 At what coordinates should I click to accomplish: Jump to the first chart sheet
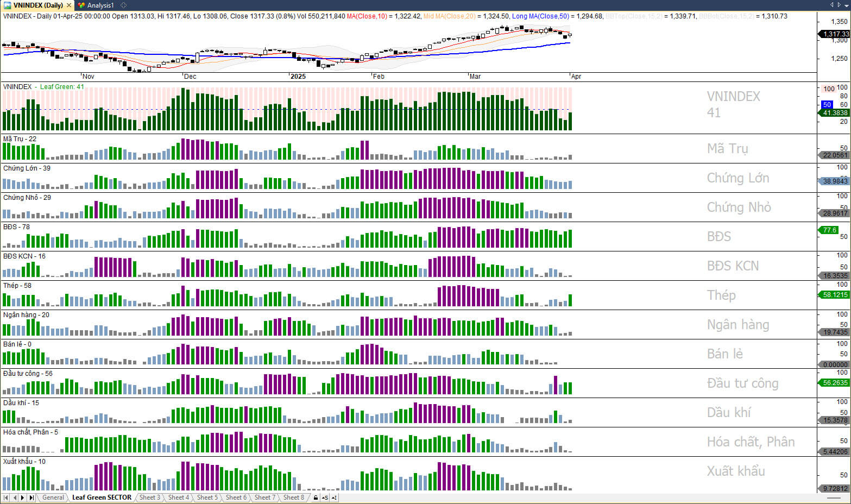coord(6,497)
